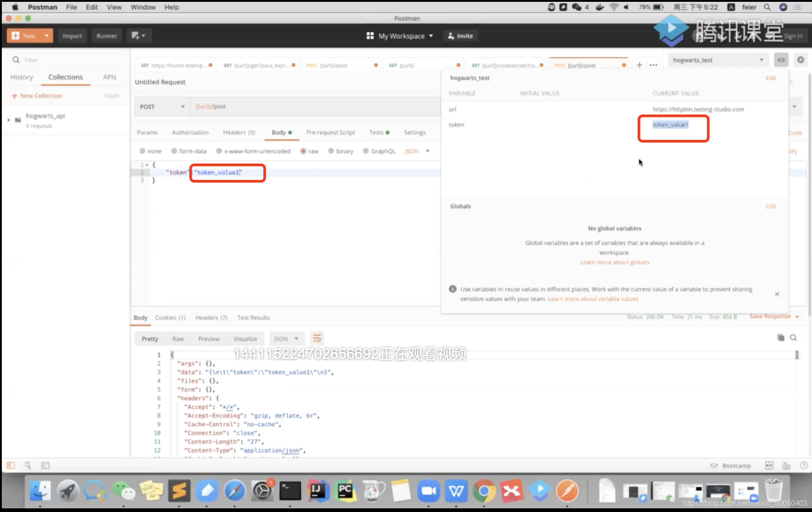The width and height of the screenshot is (812, 512).
Task: Open Find and Replace in status bar
Action: point(28,466)
